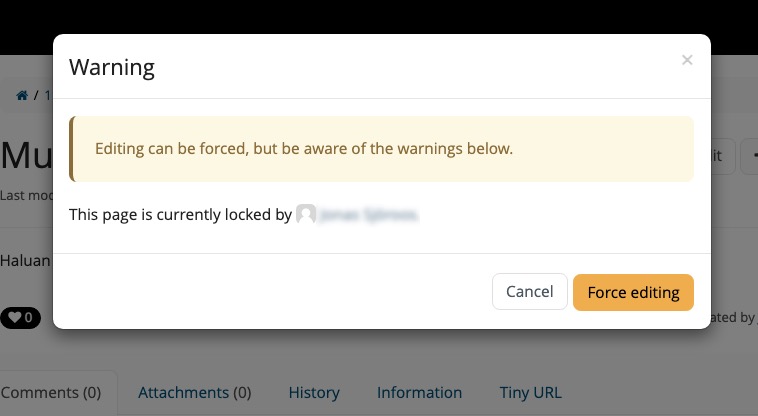Click the partially hidden Edit button
The height and width of the screenshot is (416, 758).
pyautogui.click(x=723, y=156)
